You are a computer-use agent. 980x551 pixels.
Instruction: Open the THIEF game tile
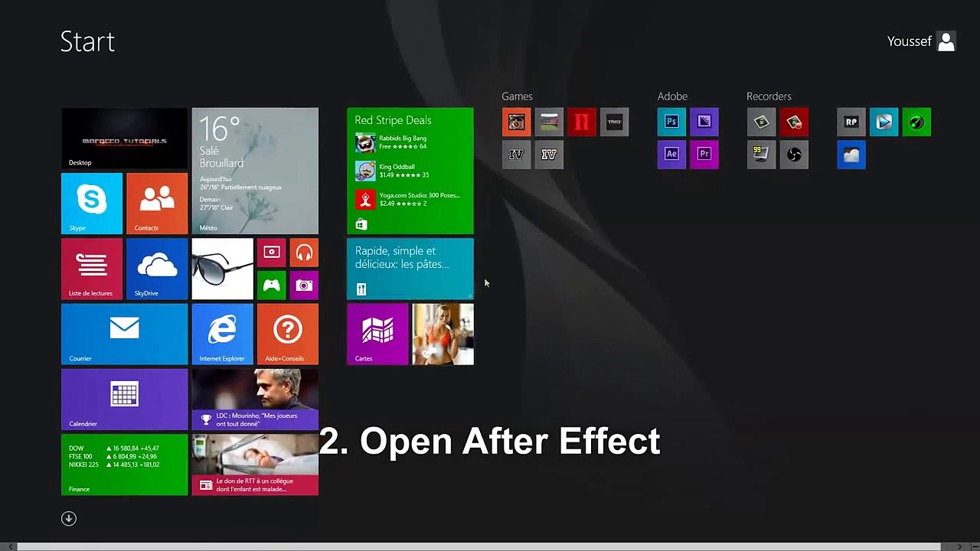click(x=614, y=122)
